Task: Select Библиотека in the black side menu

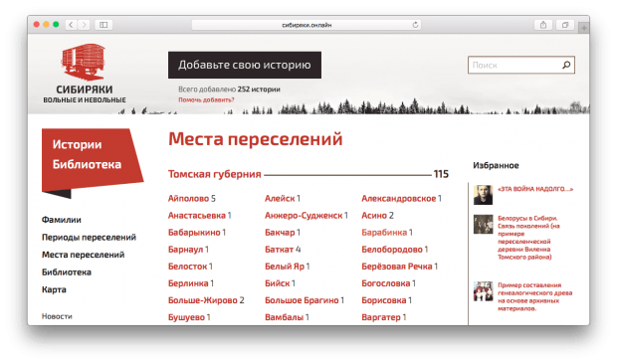Action: click(x=67, y=273)
